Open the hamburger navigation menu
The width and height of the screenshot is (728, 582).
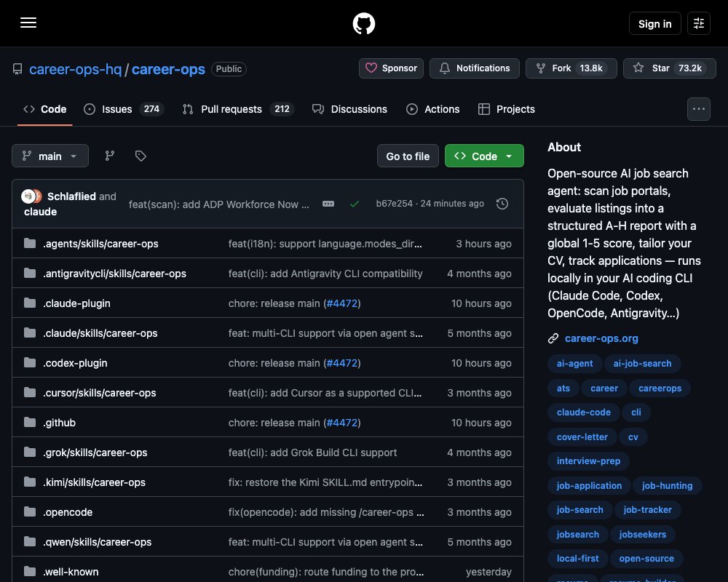[28, 23]
